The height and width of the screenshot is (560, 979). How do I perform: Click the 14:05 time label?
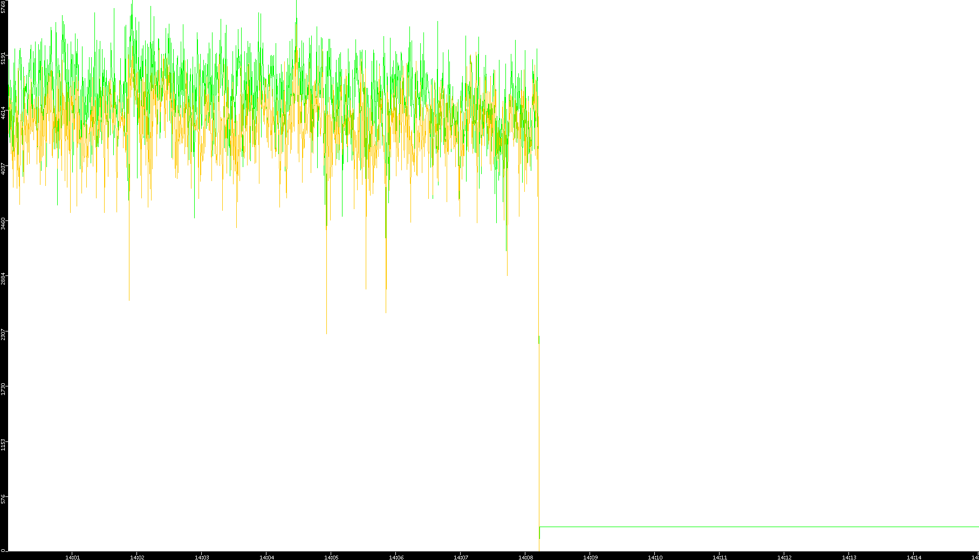(x=331, y=557)
